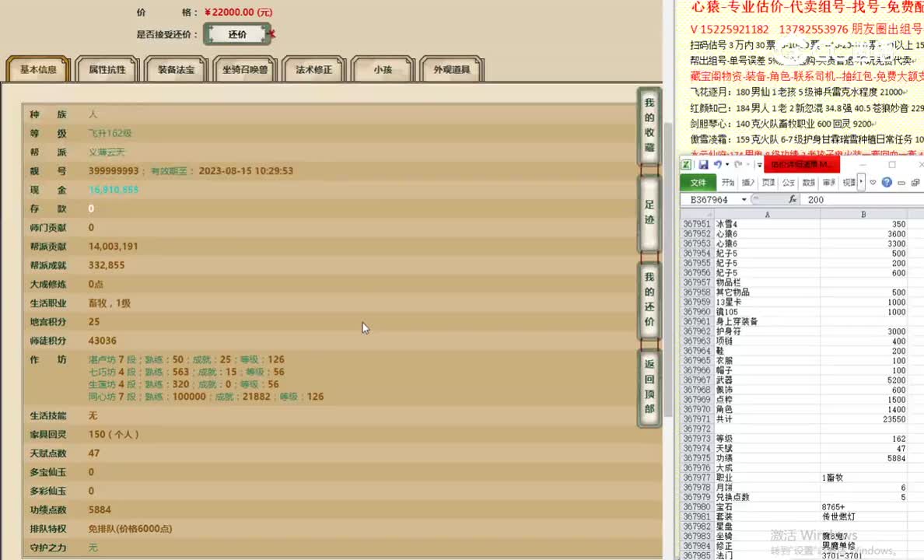Screen dimensions: 924x560
Task: Click the Excel application icon at top left
Action: [688, 165]
